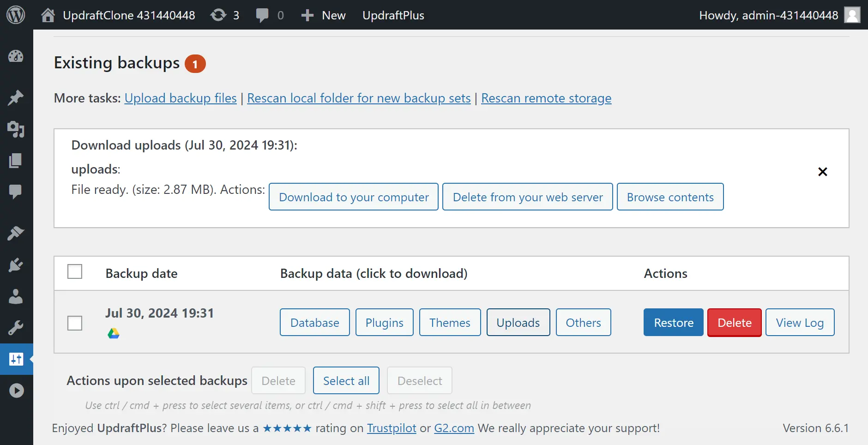Close the Download uploads panel with X
This screenshot has width=868, height=445.
click(x=822, y=172)
